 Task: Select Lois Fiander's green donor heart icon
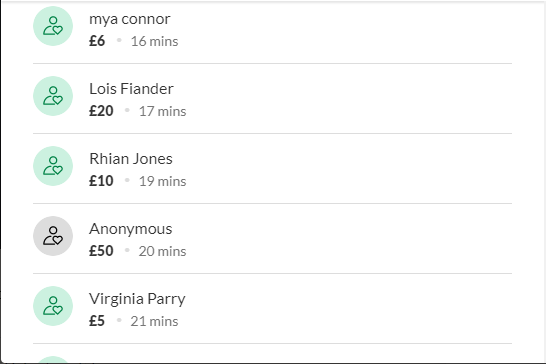click(x=53, y=96)
